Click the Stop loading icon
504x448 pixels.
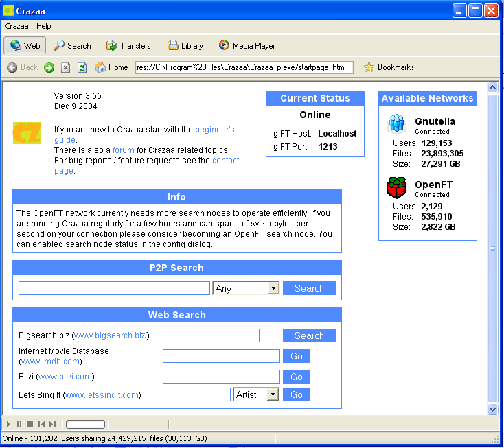click(65, 67)
